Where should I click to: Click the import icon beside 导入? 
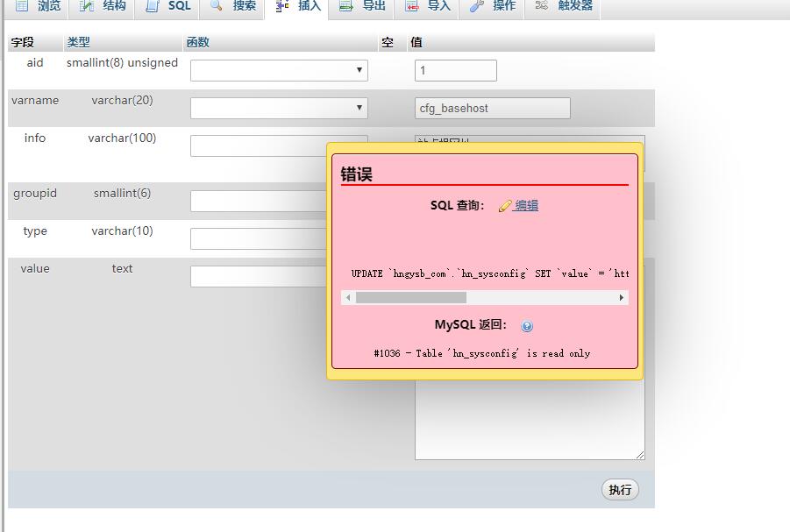coord(411,5)
